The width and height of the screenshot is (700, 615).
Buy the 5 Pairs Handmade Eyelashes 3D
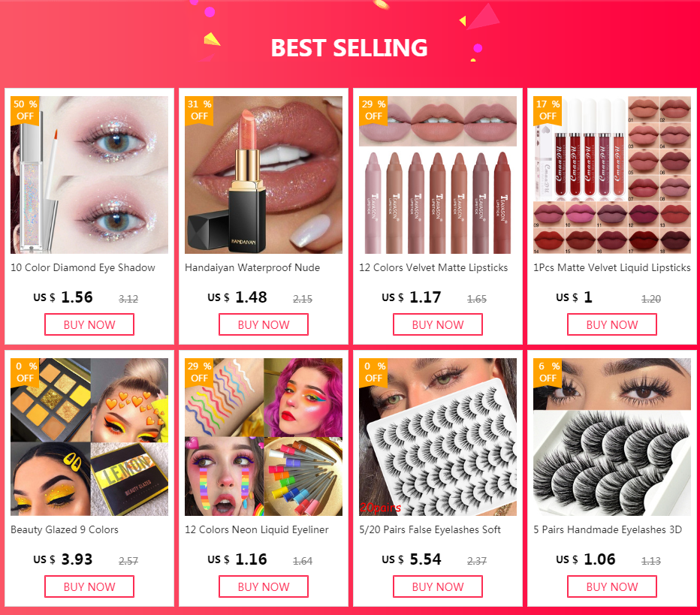[x=612, y=586]
